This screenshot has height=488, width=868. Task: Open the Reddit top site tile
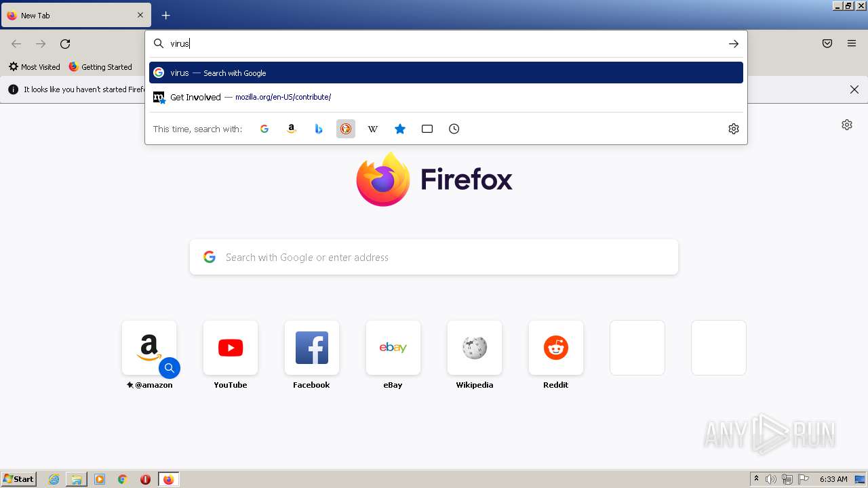point(556,348)
